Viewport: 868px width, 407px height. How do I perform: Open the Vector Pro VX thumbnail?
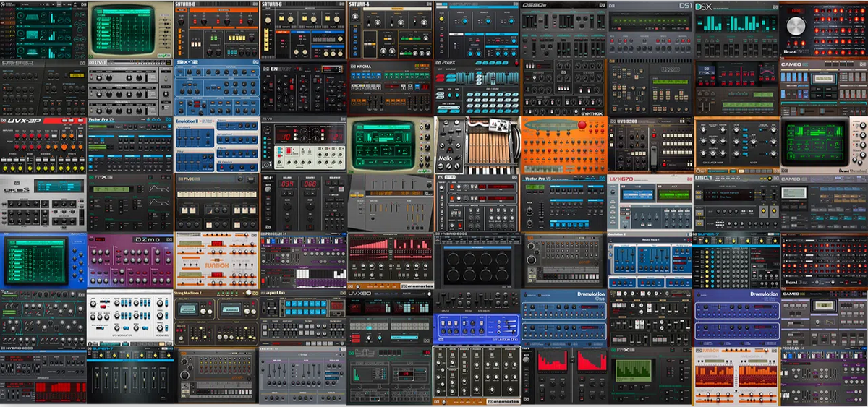130,145
